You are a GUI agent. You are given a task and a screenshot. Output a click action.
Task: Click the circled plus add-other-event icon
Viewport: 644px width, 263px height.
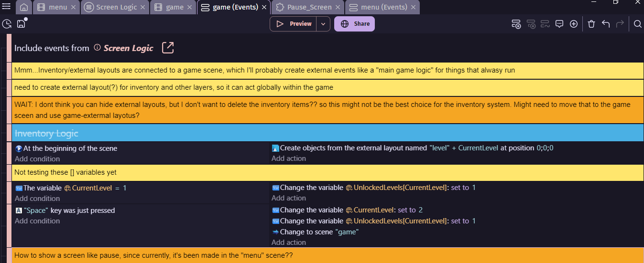[x=574, y=24]
